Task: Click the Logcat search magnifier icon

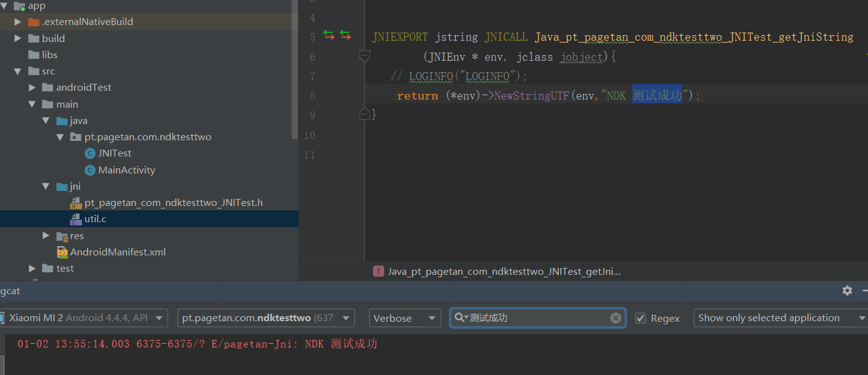Action: [x=461, y=318]
